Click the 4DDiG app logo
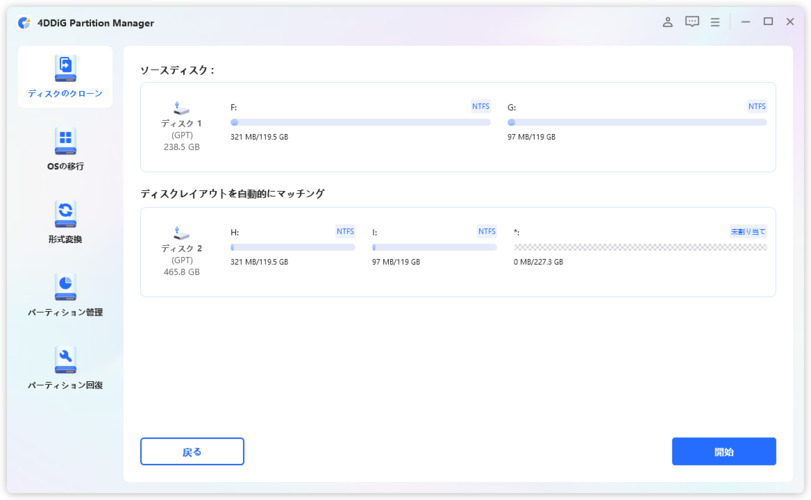 click(x=24, y=23)
